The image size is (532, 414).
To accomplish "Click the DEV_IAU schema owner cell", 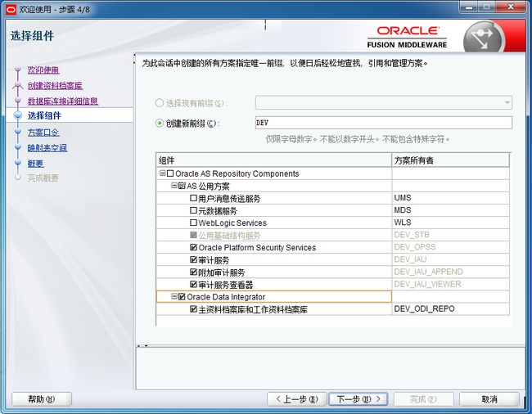I will point(451,259).
